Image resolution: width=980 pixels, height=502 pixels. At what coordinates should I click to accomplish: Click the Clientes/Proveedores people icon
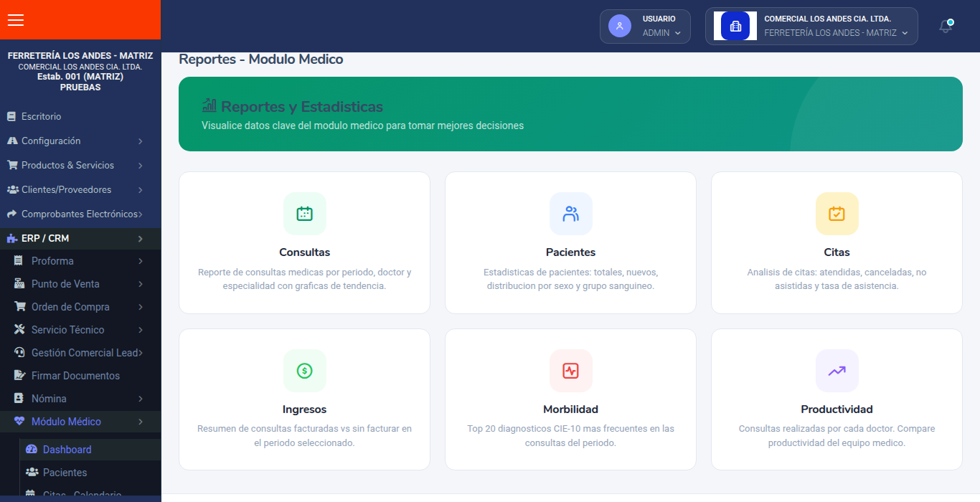pos(12,189)
